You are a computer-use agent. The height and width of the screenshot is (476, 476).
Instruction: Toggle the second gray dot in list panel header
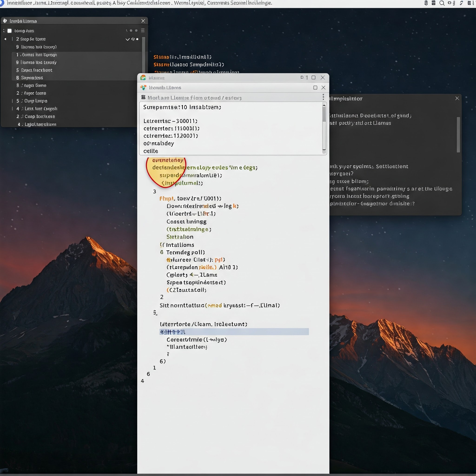[136, 30]
